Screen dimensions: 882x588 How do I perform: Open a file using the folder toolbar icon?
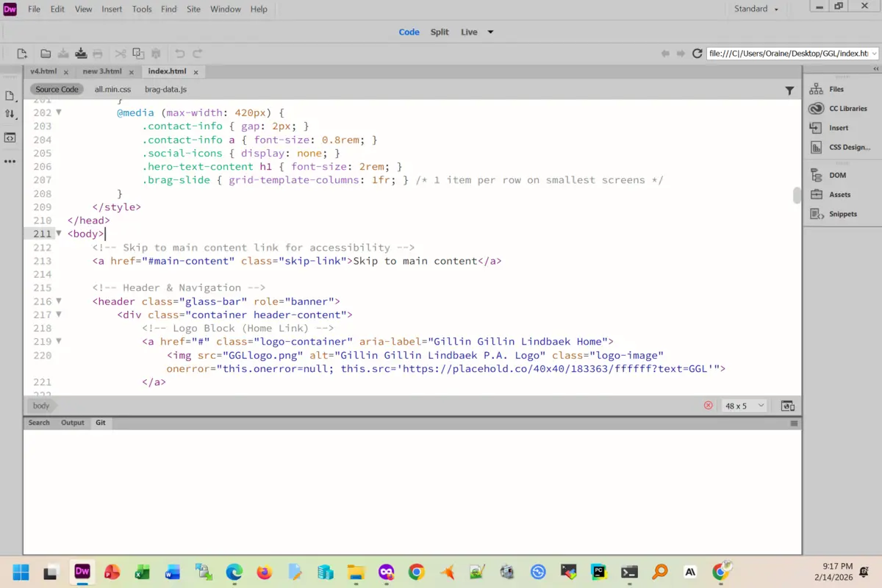tap(44, 53)
